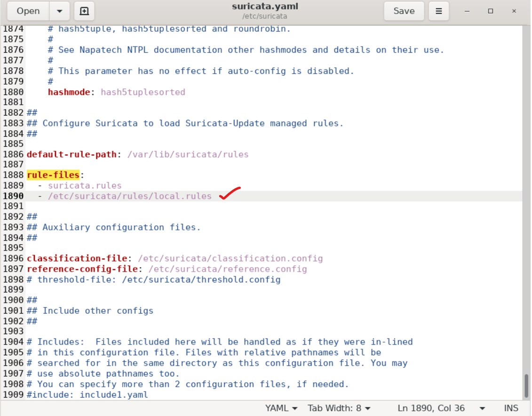The width and height of the screenshot is (532, 416).
Task: Click the hashmode key
Action: point(69,92)
